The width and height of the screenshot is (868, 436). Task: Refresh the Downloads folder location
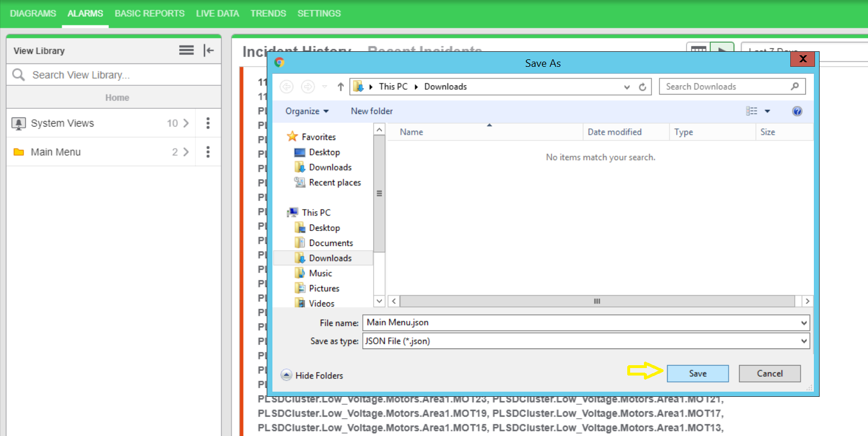(643, 87)
